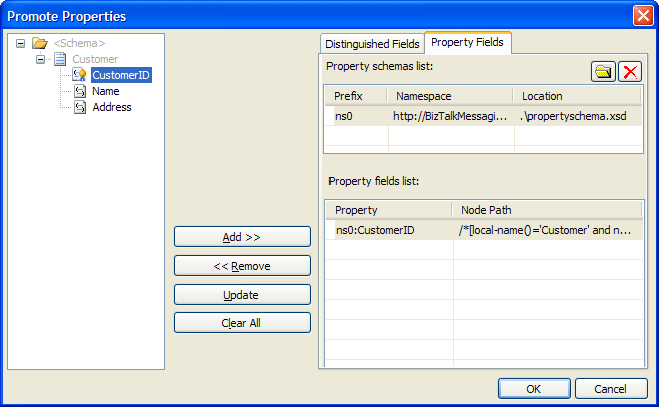Click the Property column header
659x407 pixels.
389,210
